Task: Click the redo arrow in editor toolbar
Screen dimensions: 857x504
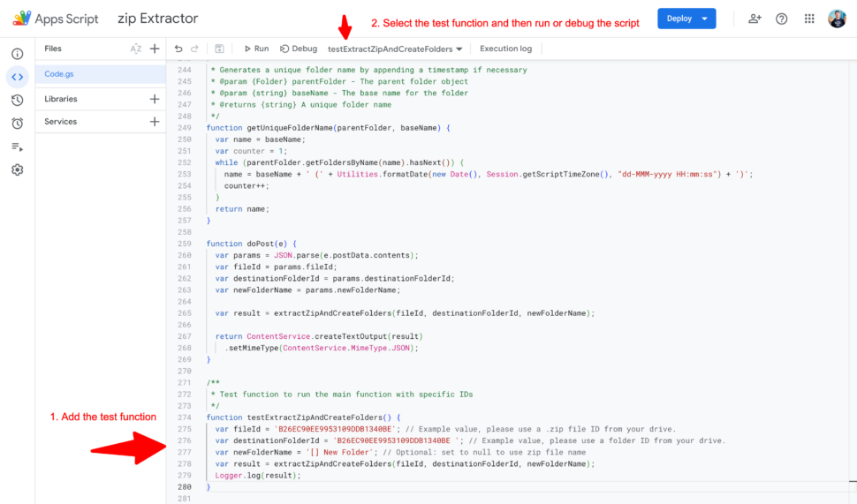Action: (x=196, y=49)
